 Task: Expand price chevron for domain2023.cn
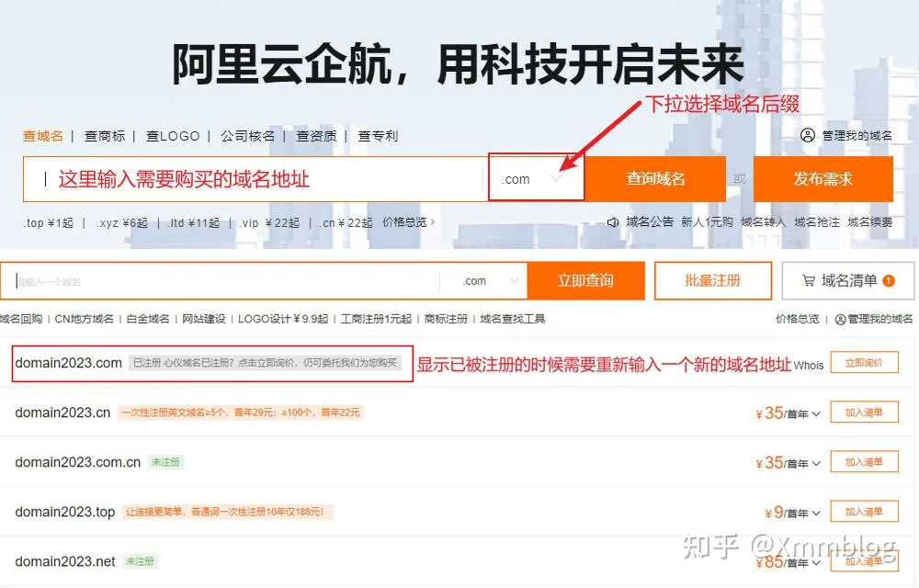click(x=816, y=414)
